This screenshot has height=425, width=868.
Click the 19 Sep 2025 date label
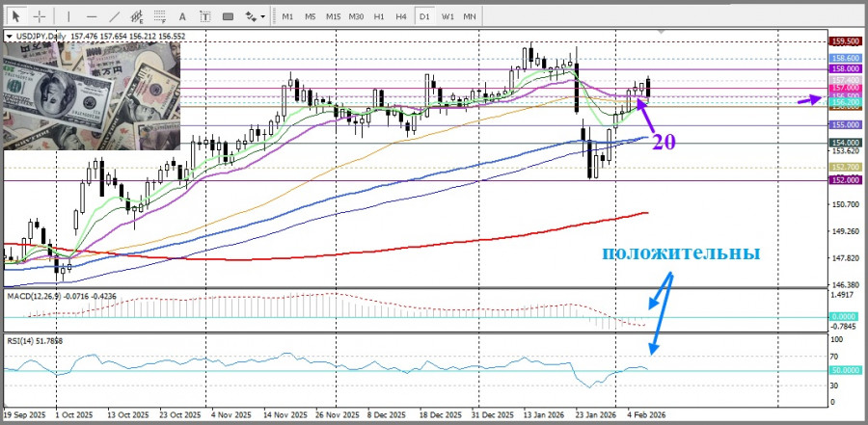[26, 414]
